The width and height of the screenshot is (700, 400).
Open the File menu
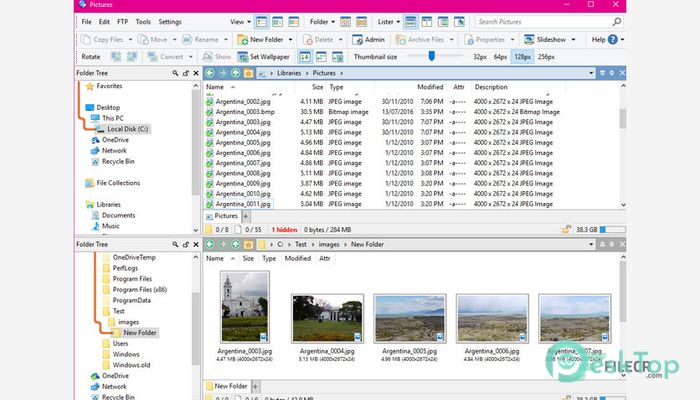pyautogui.click(x=87, y=21)
